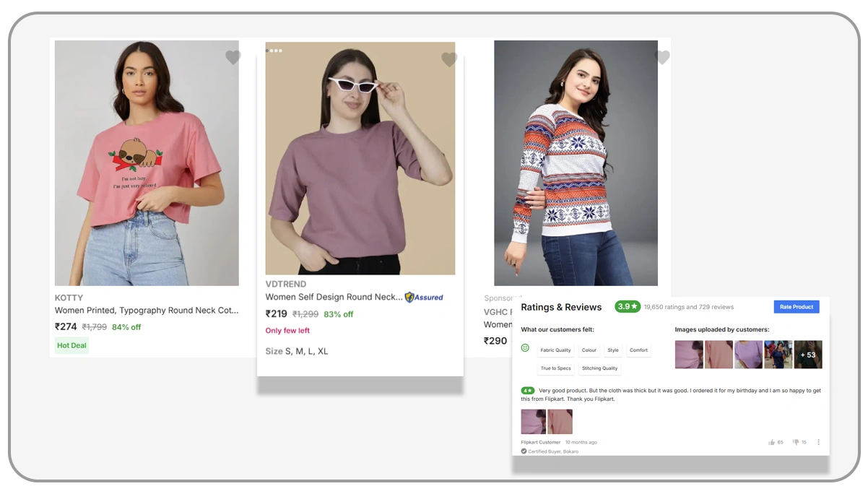
Task: Click the Flipkart Assured badge
Action: pyautogui.click(x=424, y=297)
